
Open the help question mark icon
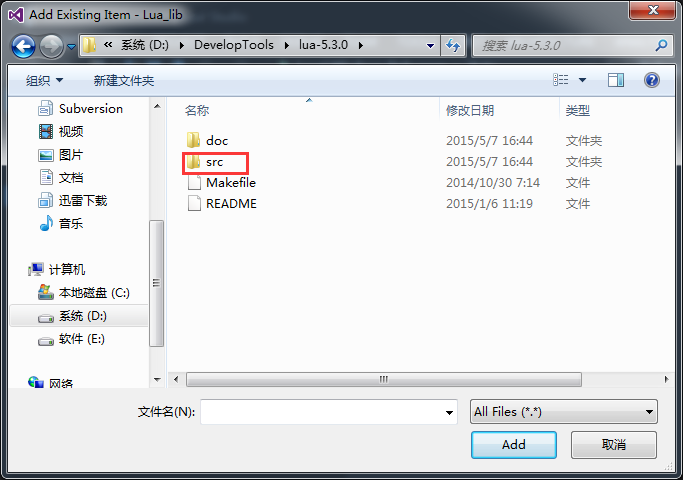[652, 80]
